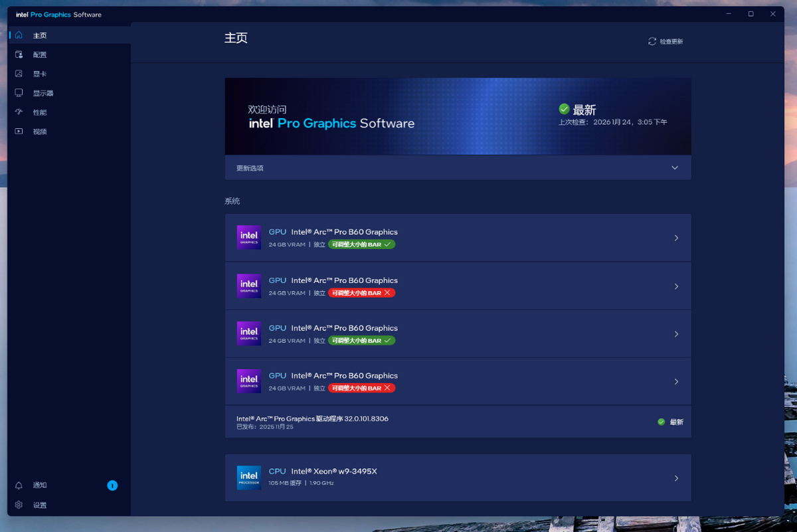Click the green check beside 最新 in banner
797x532 pixels.
click(x=565, y=109)
